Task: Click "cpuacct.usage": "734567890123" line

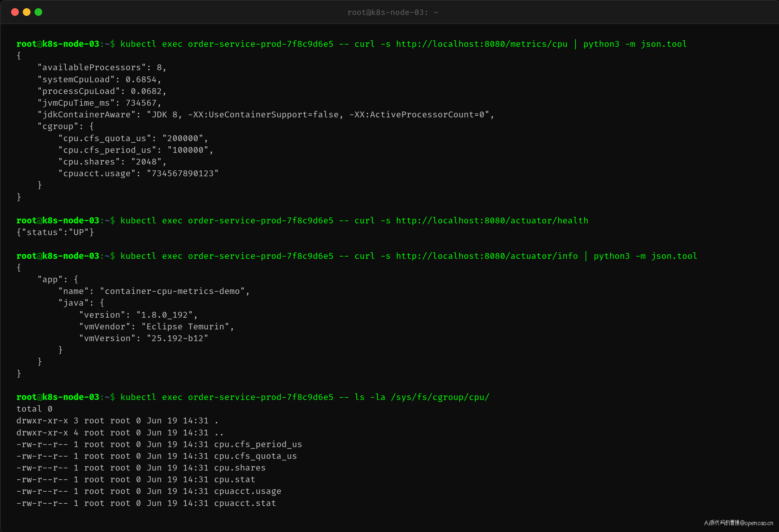Action: pos(139,173)
